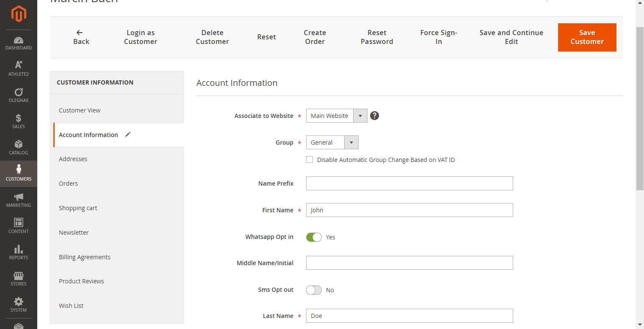Expand the Group dropdown

[332, 143]
